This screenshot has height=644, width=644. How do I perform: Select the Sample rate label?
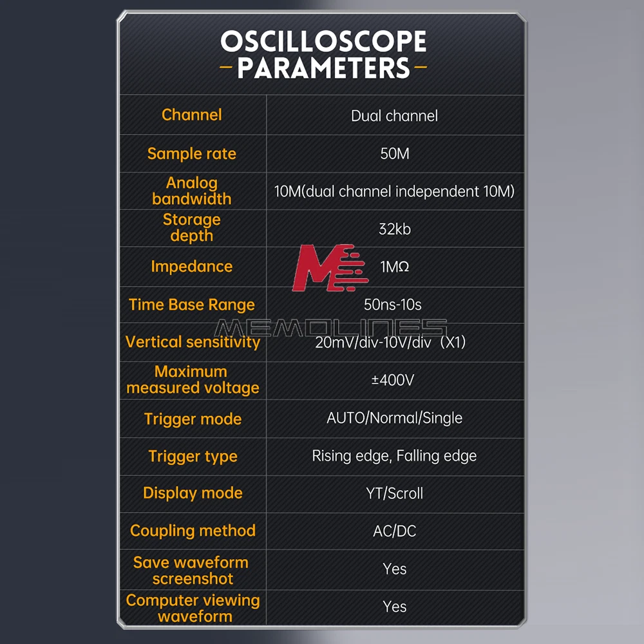click(192, 154)
